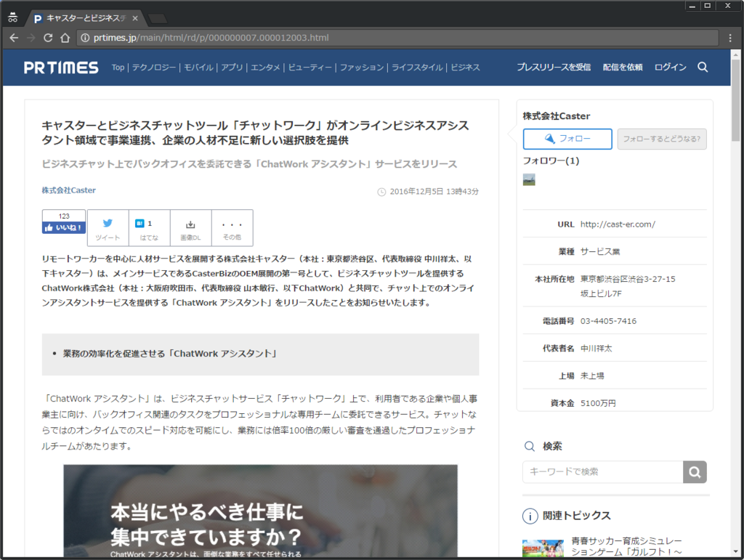Viewport: 744px width, 560px height.
Task: Open the モバイル category
Action: (198, 68)
